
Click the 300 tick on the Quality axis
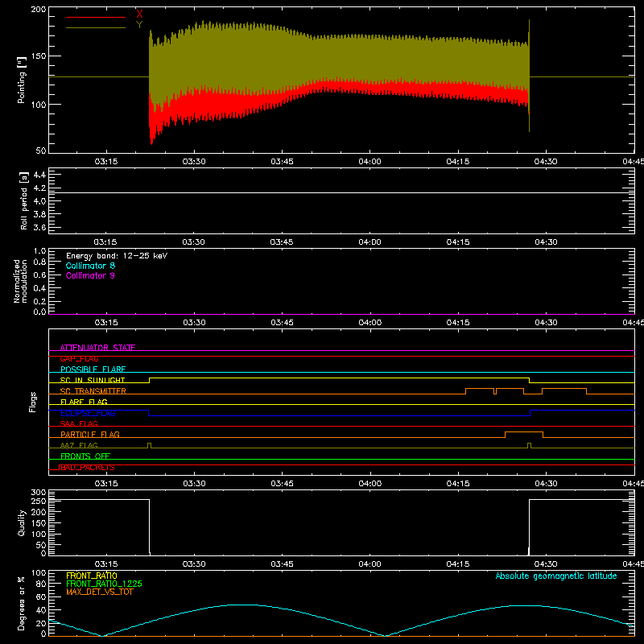click(39, 493)
